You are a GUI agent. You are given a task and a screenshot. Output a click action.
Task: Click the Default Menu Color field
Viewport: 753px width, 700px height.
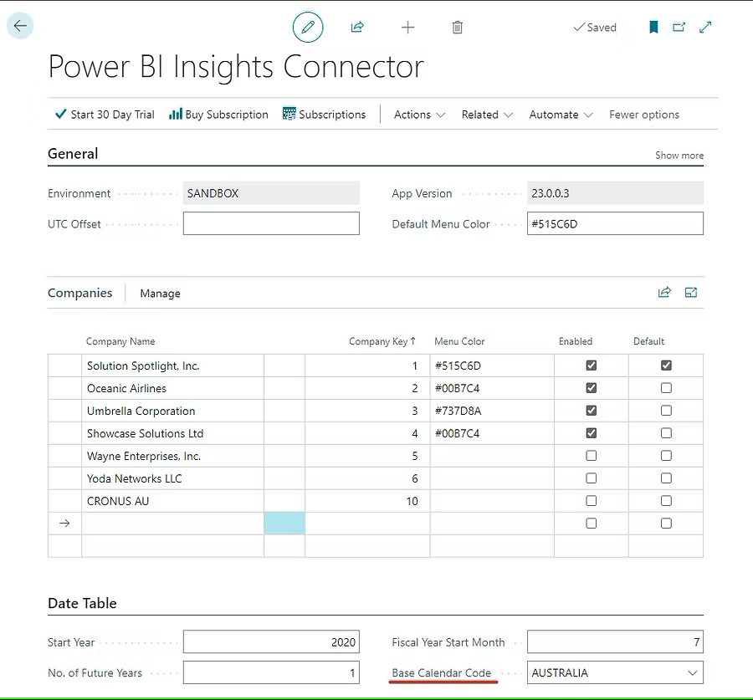point(615,224)
